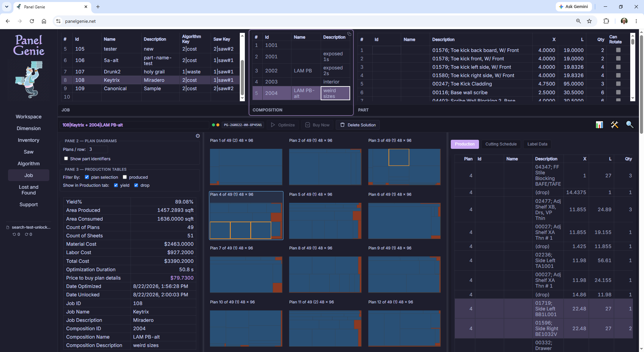Open Inventory in the sidebar

29,140
